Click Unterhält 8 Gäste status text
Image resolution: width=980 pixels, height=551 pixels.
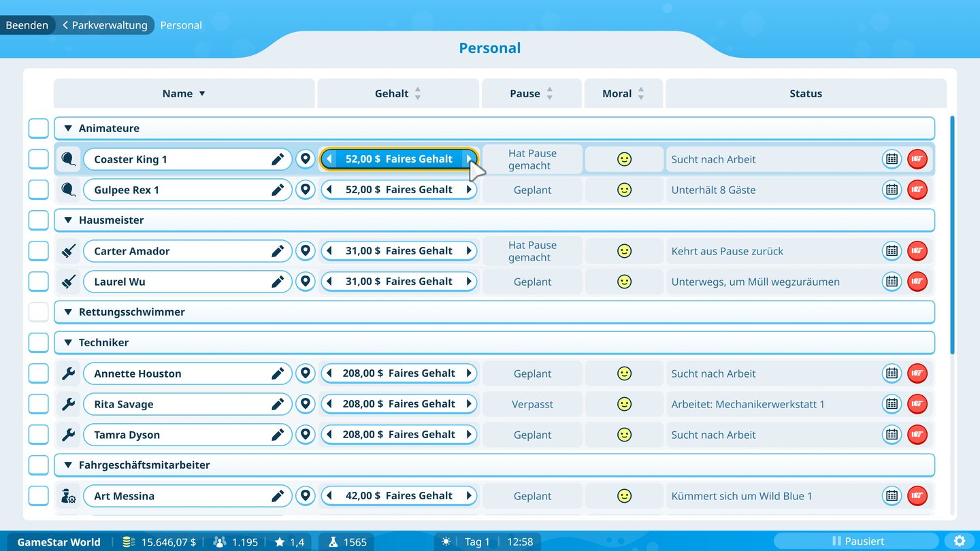[x=713, y=190]
